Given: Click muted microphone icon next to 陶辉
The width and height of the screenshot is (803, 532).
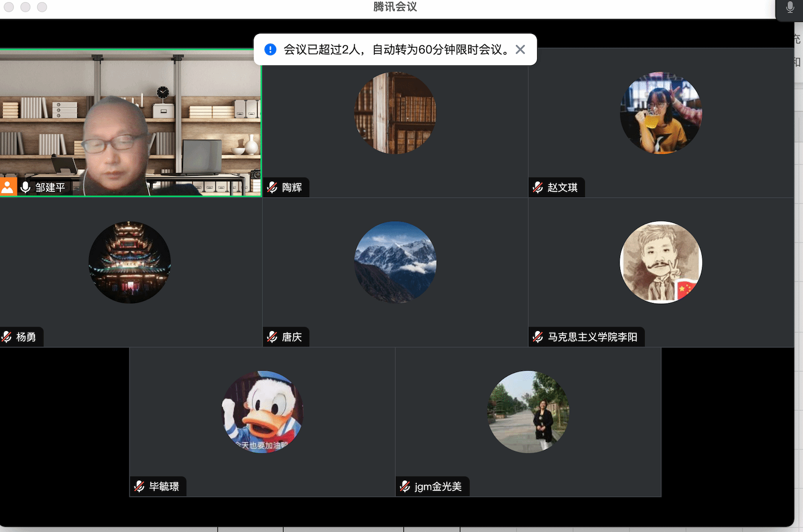Looking at the screenshot, I should pos(273,188).
